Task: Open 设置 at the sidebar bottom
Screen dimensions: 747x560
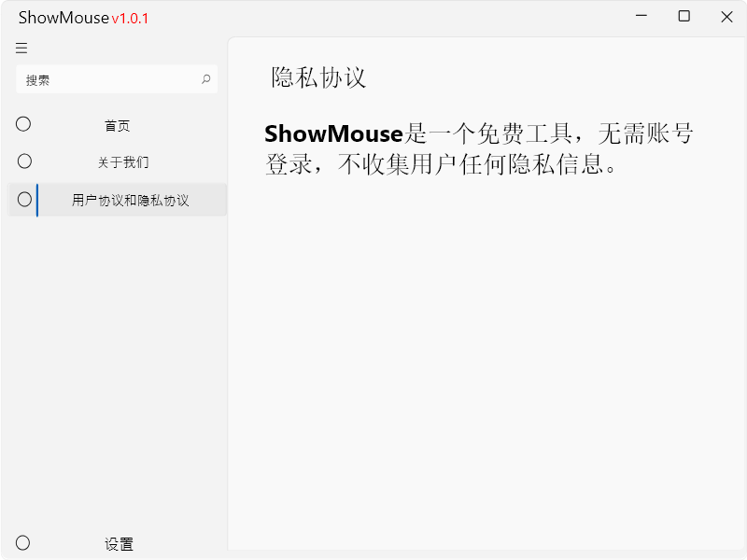Action: (x=119, y=544)
